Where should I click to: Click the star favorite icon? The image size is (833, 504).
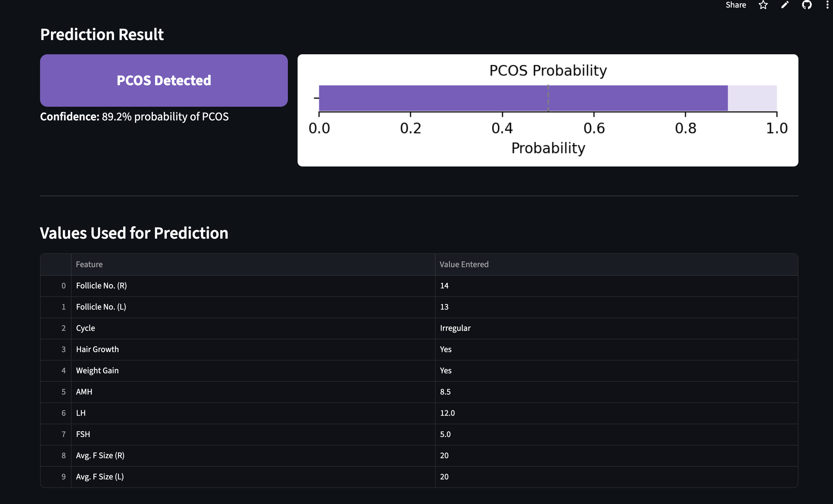[x=763, y=5]
